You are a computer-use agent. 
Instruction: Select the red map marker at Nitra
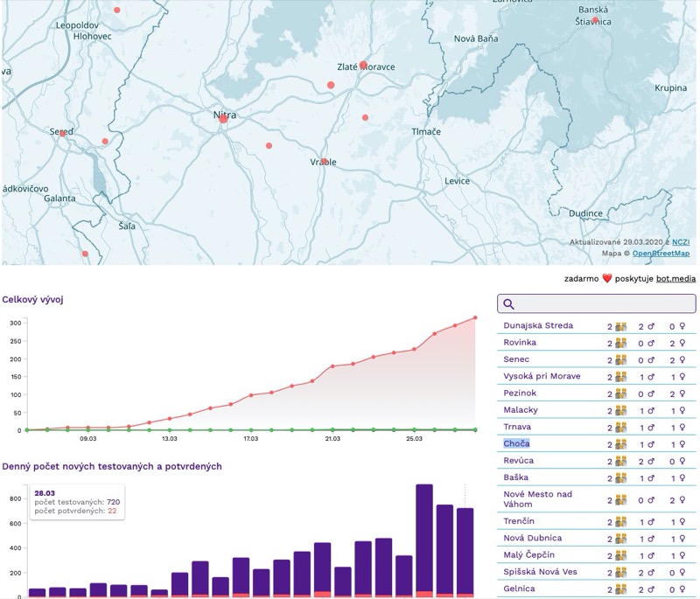tap(223, 119)
